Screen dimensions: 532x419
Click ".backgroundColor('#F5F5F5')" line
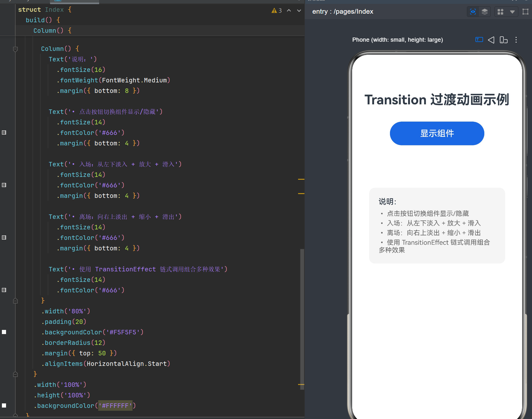click(92, 332)
